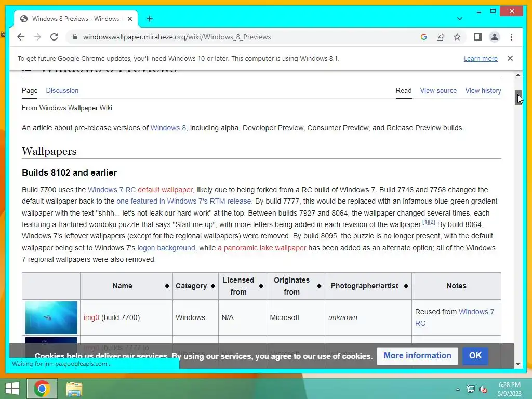Open the View history tab
532x399 pixels.
pos(483,90)
